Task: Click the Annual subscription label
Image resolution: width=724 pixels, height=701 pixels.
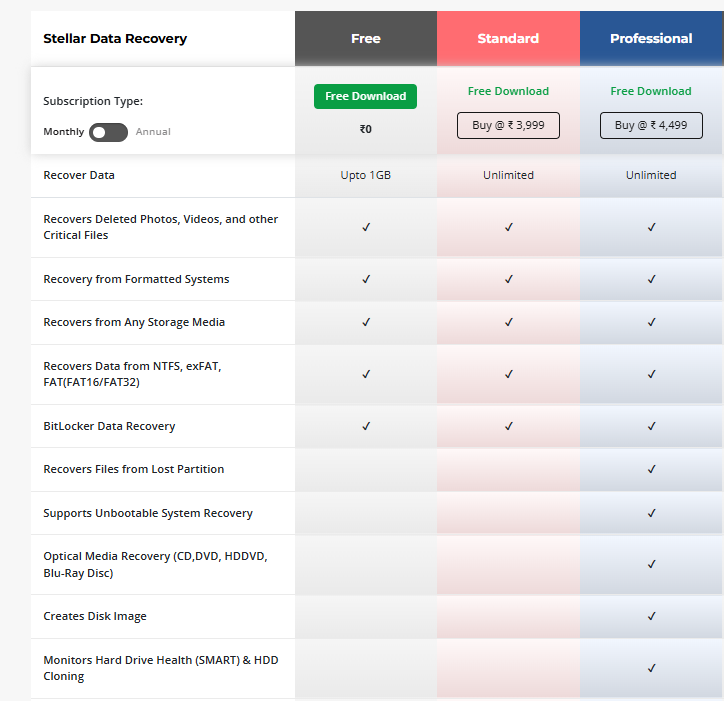Action: pos(153,132)
